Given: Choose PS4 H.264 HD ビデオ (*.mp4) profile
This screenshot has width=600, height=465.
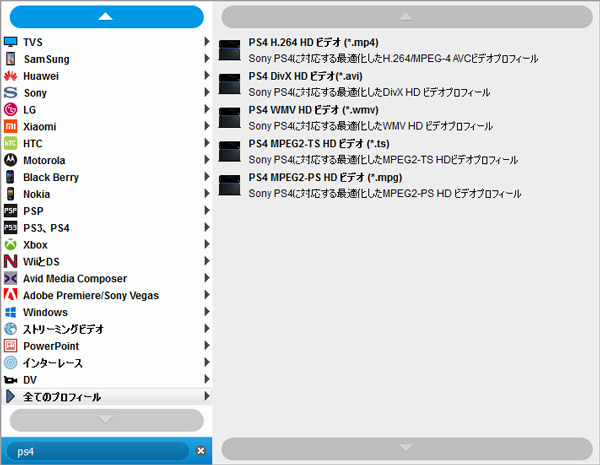Looking at the screenshot, I should [x=311, y=43].
